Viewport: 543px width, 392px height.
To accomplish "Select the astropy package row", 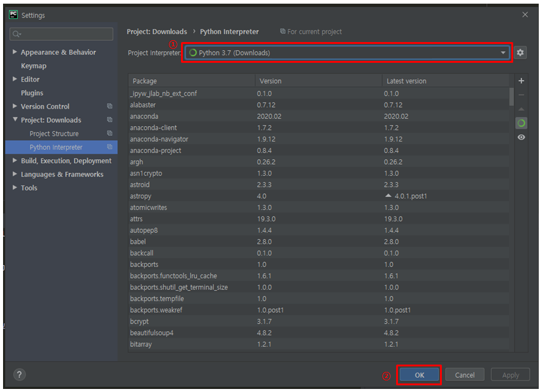I will click(x=319, y=196).
